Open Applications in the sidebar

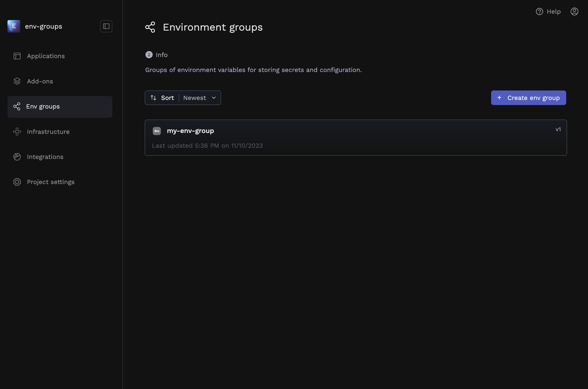click(46, 56)
